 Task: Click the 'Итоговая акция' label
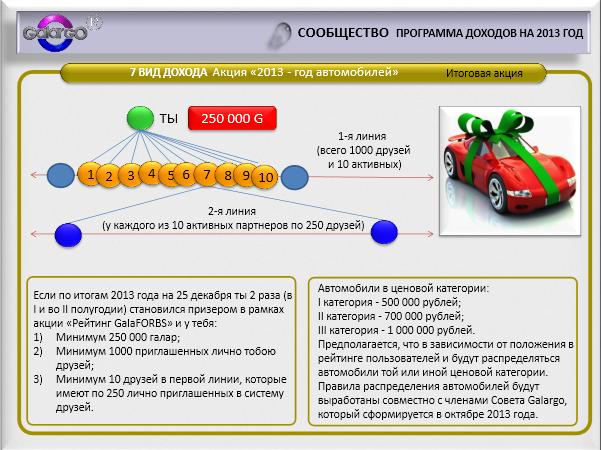click(x=484, y=73)
